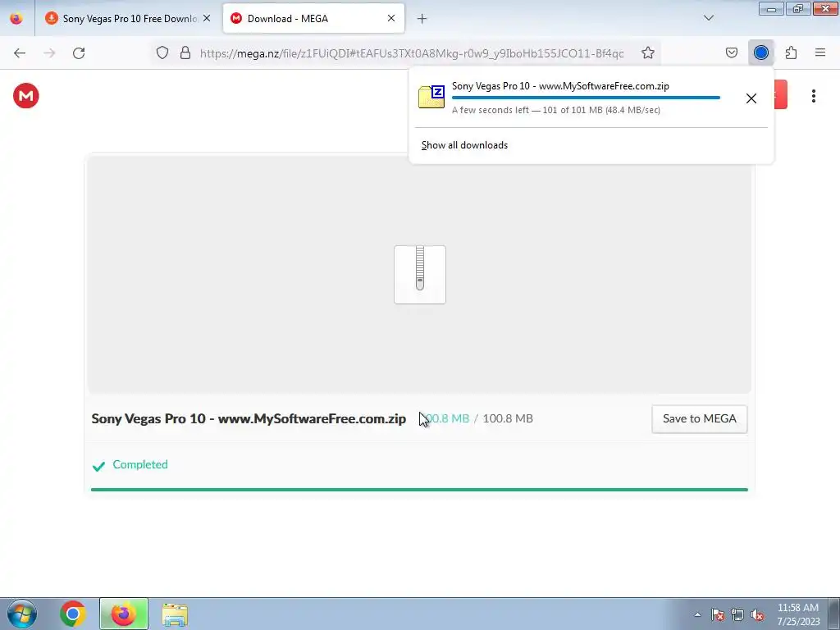Click the mega.nz address bar
This screenshot has height=630, width=840.
412,53
